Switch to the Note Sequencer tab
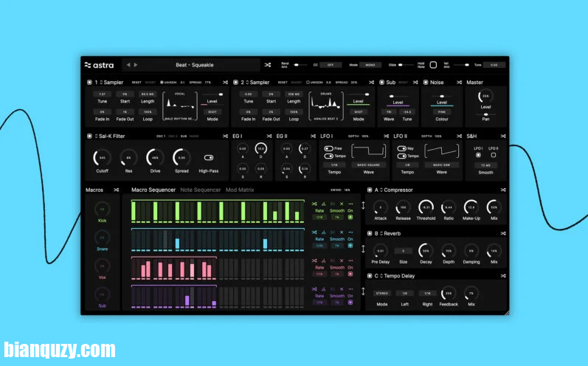588x366 pixels. click(x=200, y=190)
